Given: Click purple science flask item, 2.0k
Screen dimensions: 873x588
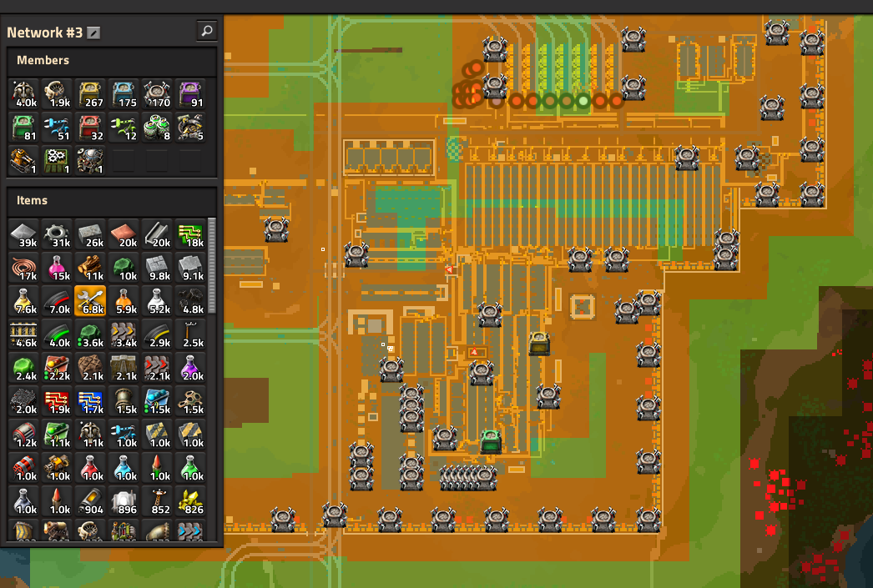Looking at the screenshot, I should click(190, 368).
